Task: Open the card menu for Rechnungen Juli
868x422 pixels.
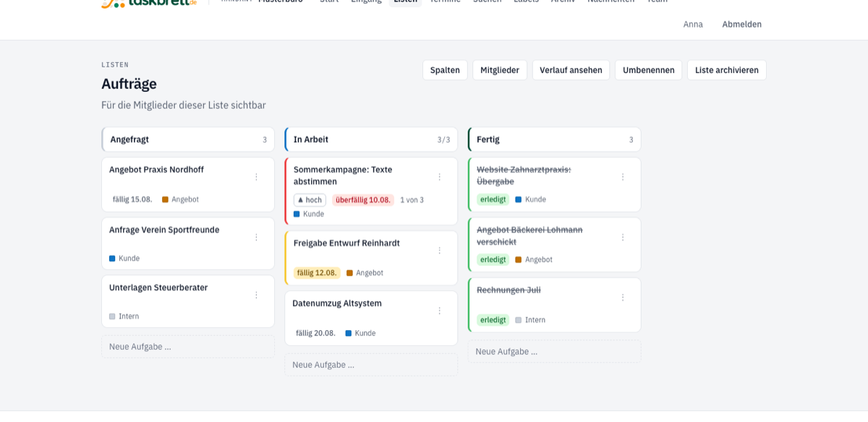Action: pos(623,297)
